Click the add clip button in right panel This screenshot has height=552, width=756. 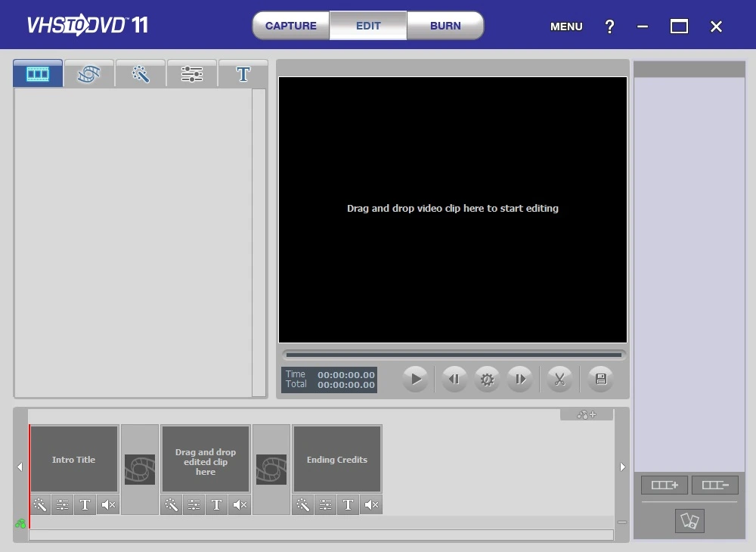click(x=665, y=485)
